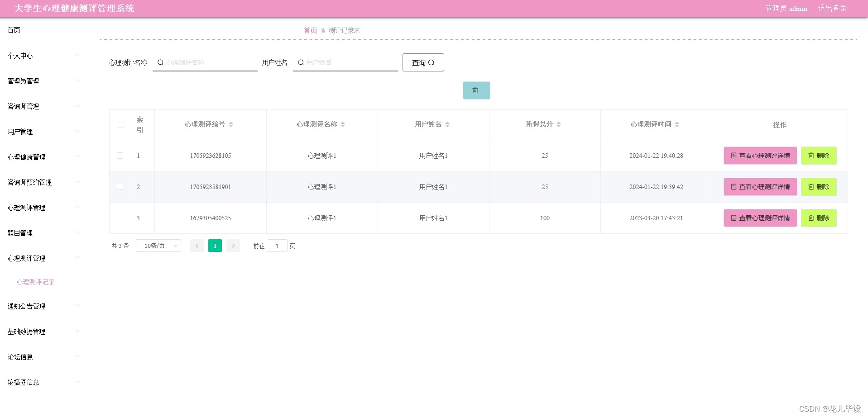Expand the 心理健康管理 sidebar menu
868x417 pixels.
tap(43, 157)
